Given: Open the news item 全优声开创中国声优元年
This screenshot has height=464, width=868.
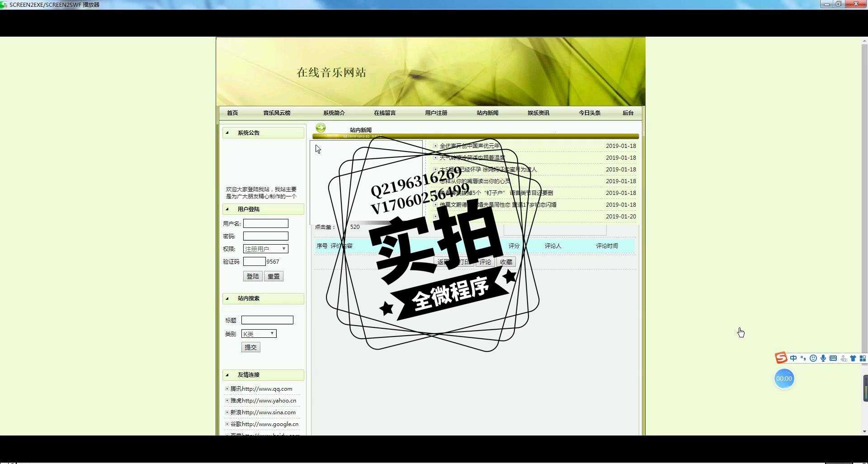Looking at the screenshot, I should (470, 146).
